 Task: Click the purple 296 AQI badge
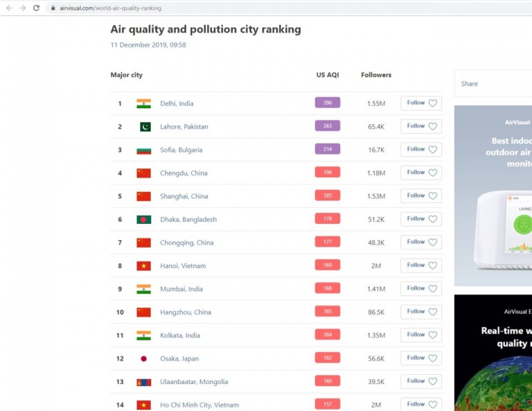(x=327, y=103)
